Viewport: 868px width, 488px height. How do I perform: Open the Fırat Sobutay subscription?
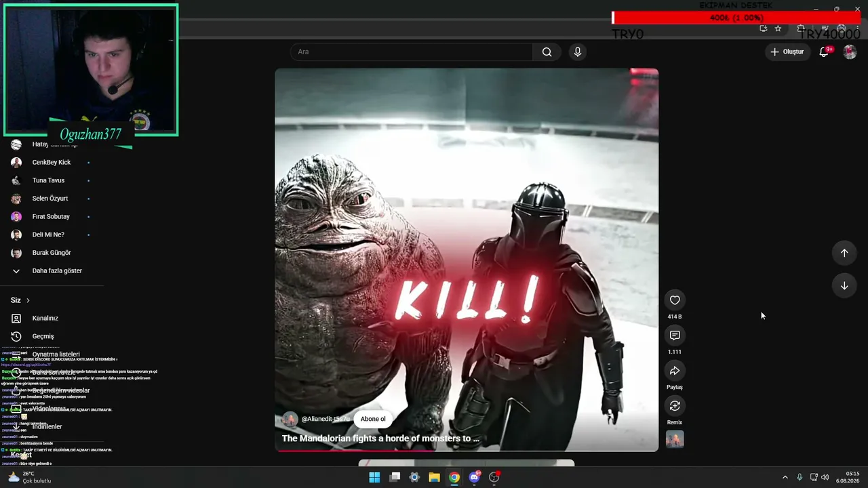pyautogui.click(x=52, y=217)
